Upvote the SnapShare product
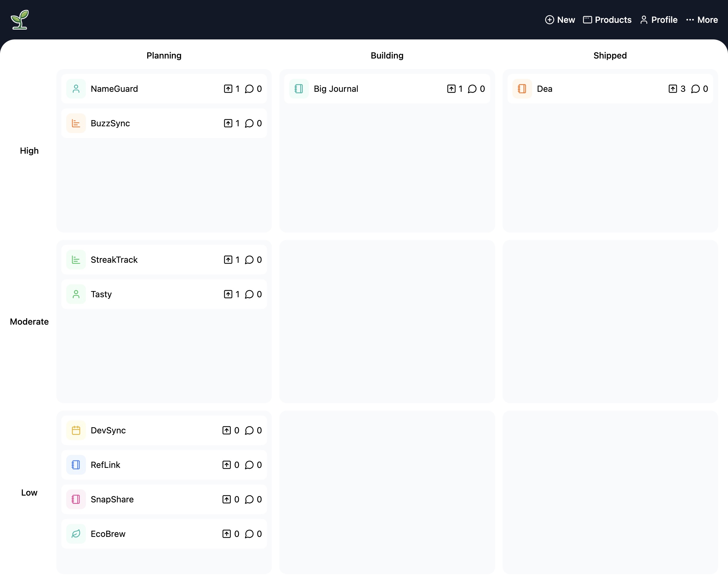Image resolution: width=728 pixels, height=584 pixels. point(231,499)
